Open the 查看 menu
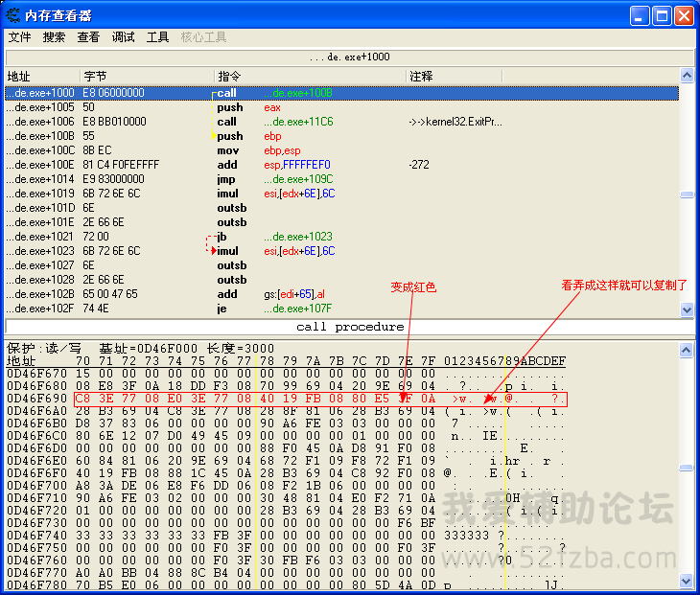This screenshot has width=700, height=595. (x=88, y=37)
